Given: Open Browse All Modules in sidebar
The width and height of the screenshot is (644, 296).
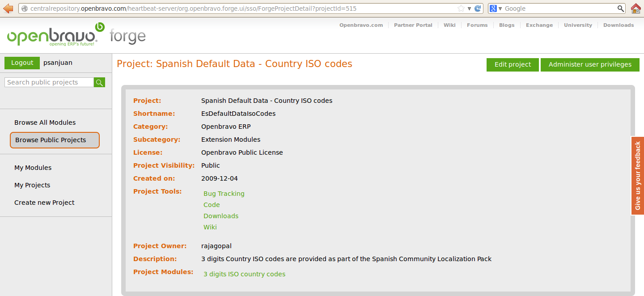Looking at the screenshot, I should (45, 123).
